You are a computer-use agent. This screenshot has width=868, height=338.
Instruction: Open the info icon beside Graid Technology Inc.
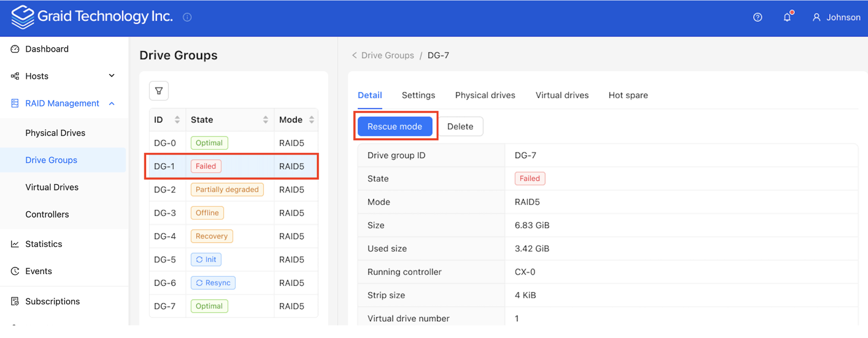pyautogui.click(x=187, y=17)
